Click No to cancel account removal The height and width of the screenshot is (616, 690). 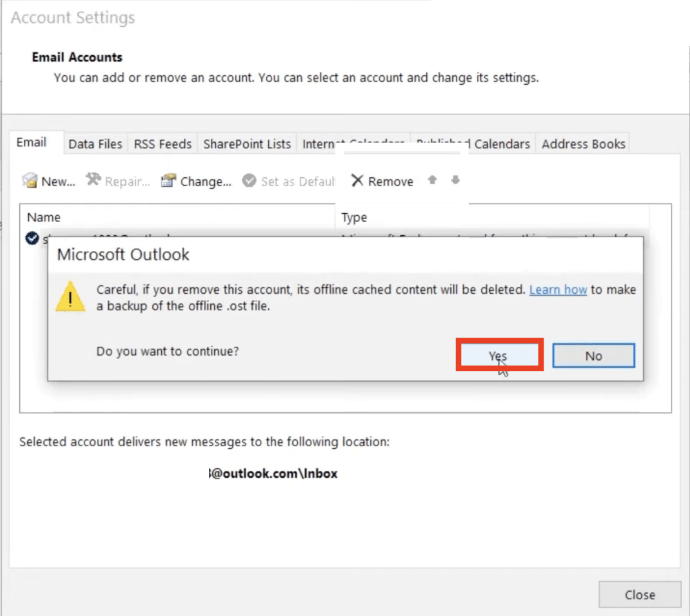pos(593,356)
